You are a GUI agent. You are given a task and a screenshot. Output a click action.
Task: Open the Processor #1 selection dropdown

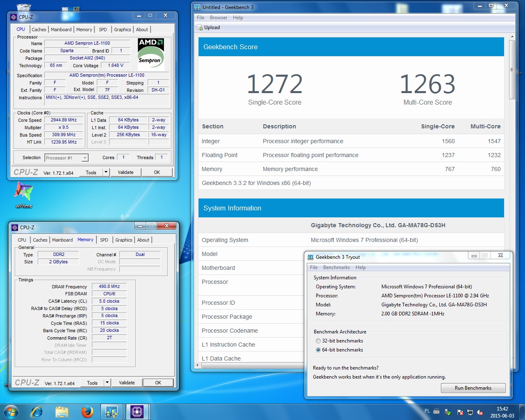[66, 158]
